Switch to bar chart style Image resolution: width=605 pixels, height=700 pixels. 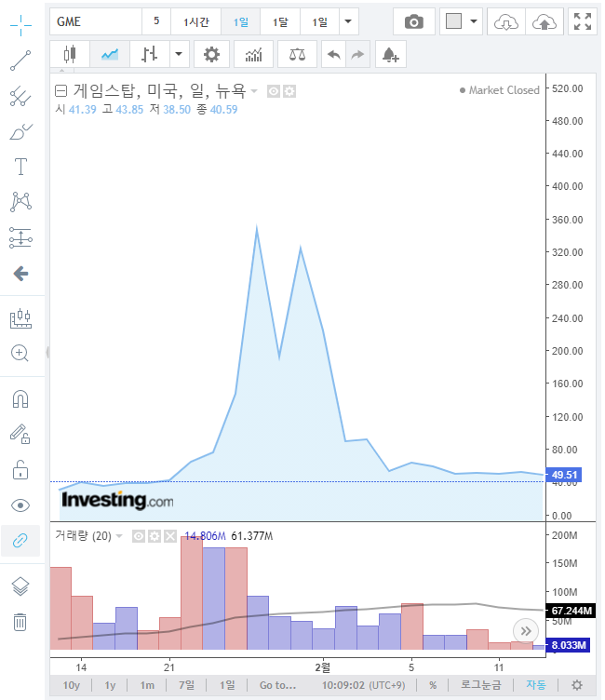149,55
